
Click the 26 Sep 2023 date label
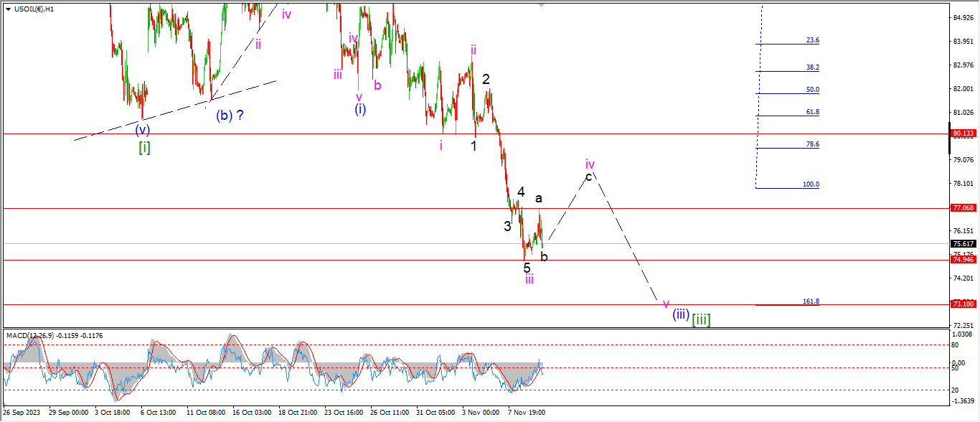coord(22,413)
